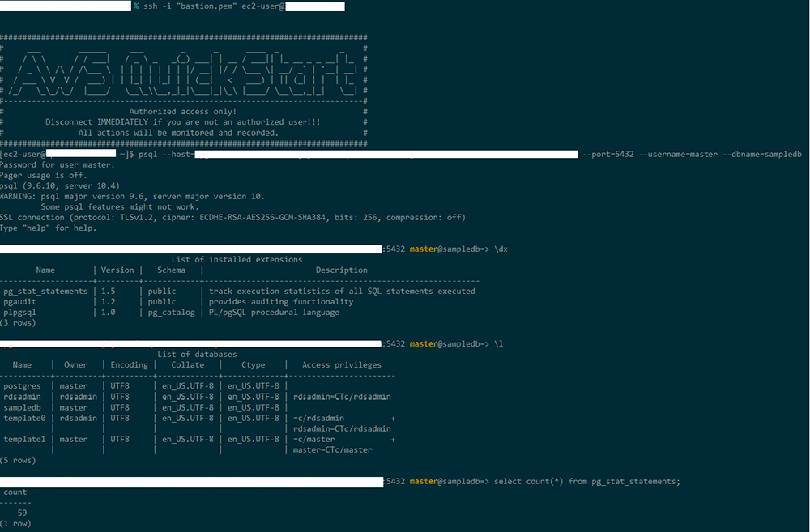Screen dimensions: 810x532
Task: Click the select count(*) query text
Action: (x=586, y=481)
